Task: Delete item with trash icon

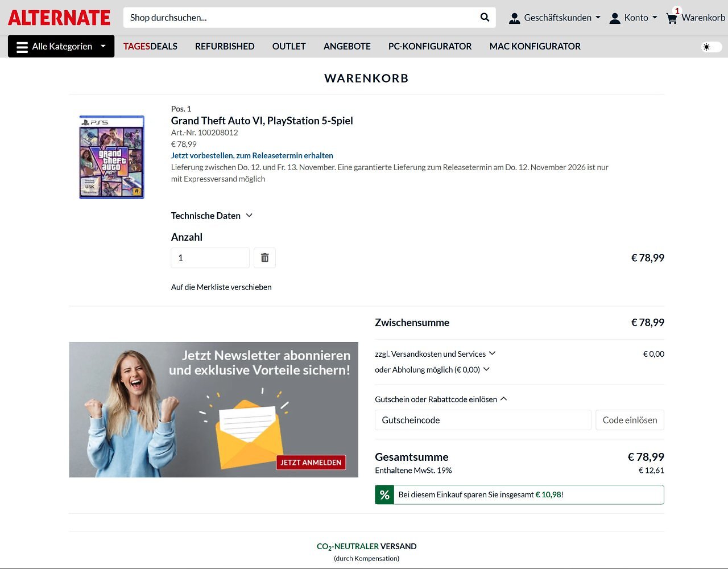Action: [x=264, y=258]
